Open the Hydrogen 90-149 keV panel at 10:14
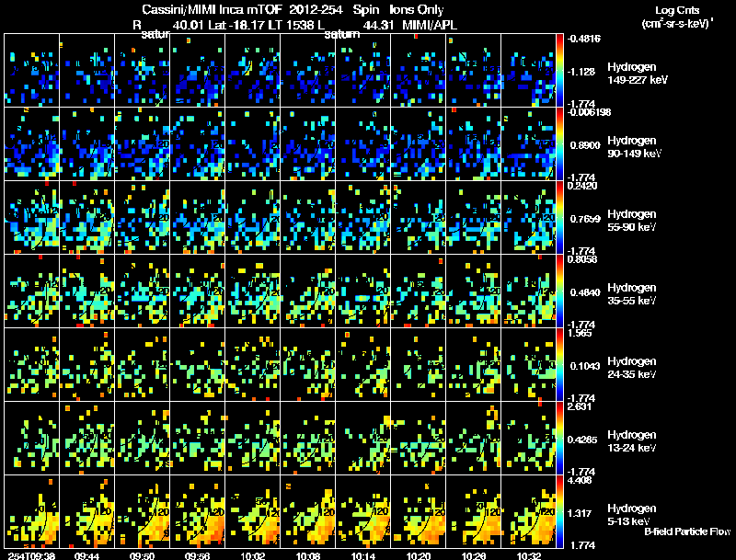This screenshot has width=736, height=560. tap(362, 143)
